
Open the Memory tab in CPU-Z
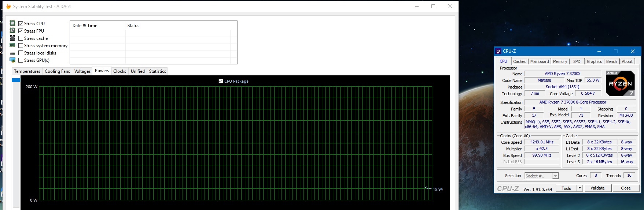tap(560, 61)
